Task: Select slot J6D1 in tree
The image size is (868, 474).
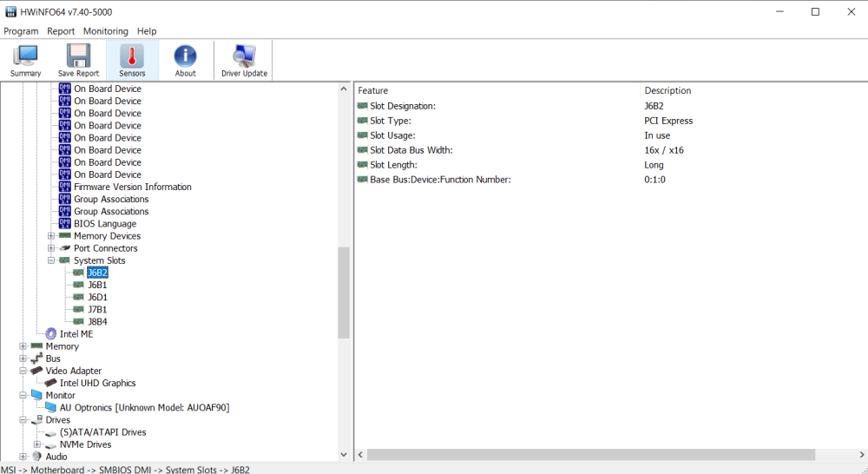Action: pos(97,297)
